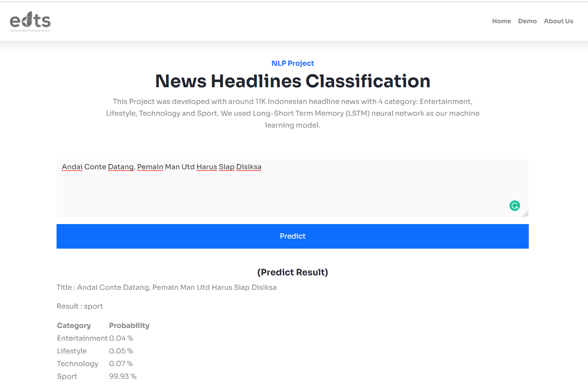Select the Entertainment category row label
588x392 pixels.
pos(82,338)
